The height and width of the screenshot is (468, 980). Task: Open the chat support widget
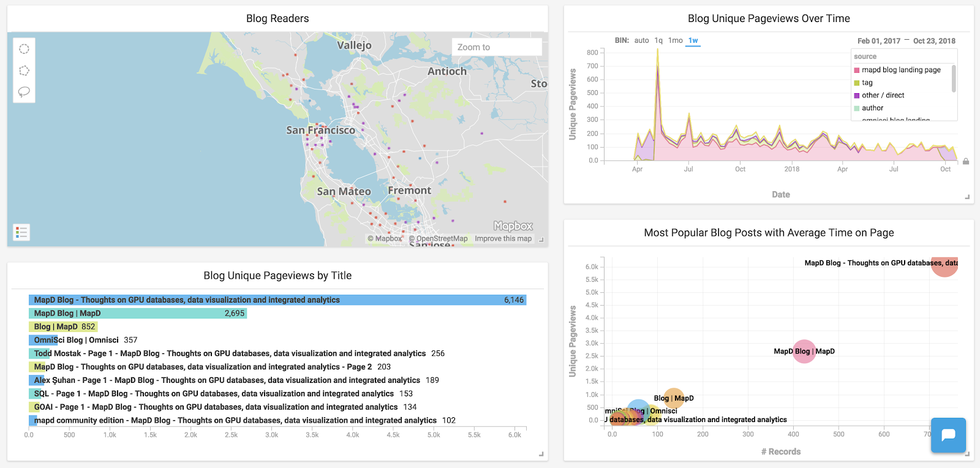coord(948,435)
